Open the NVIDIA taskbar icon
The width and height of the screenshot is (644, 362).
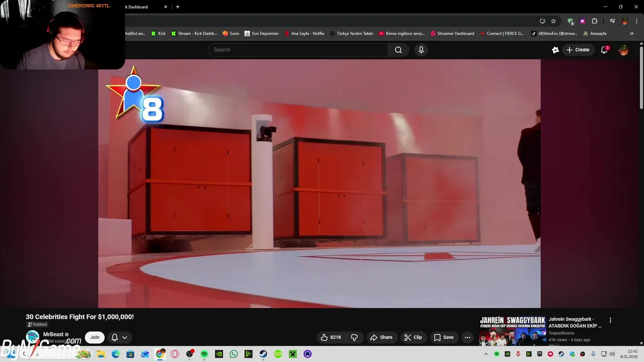[x=219, y=354]
